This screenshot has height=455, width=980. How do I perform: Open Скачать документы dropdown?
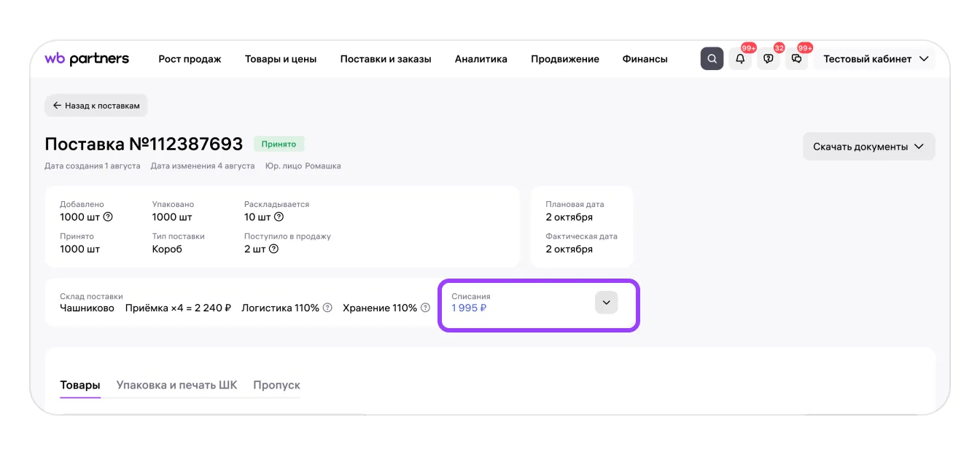pyautogui.click(x=868, y=147)
